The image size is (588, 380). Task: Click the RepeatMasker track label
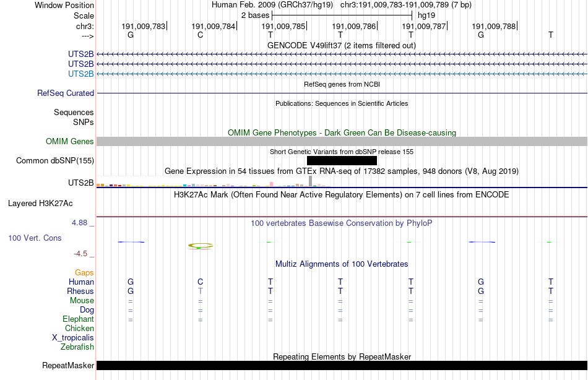coord(68,365)
